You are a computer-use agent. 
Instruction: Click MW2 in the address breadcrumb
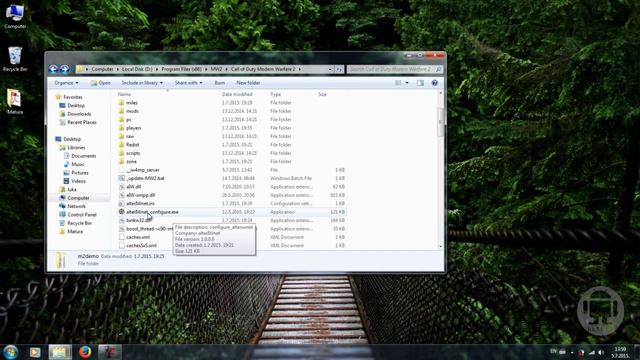tap(216, 69)
